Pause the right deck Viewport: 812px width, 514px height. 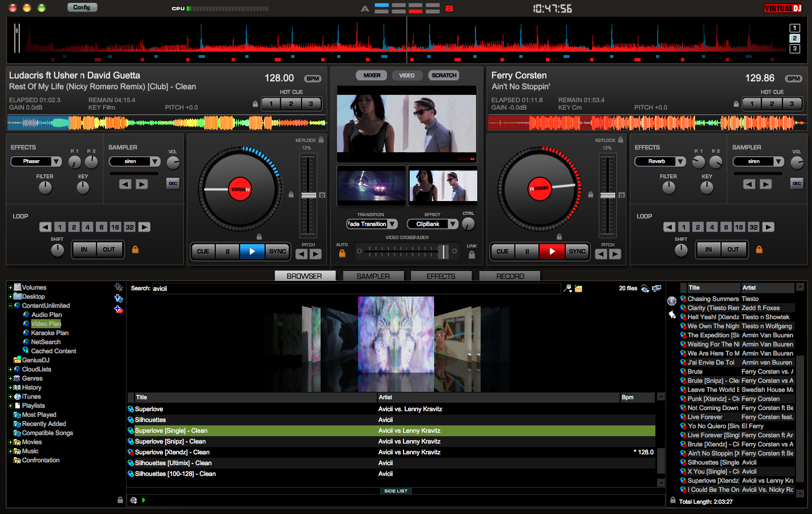click(527, 251)
